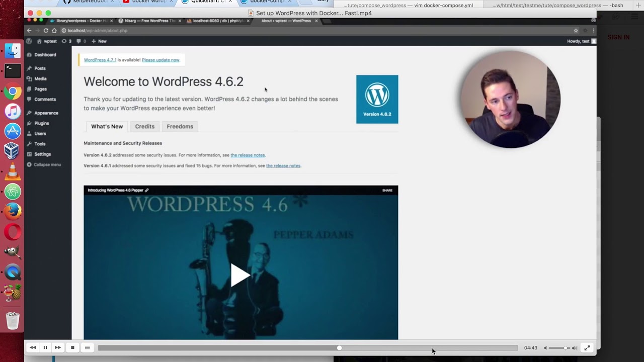Open the updates counter in admin bar
Image resolution: width=644 pixels, height=362 pixels.
coord(66,41)
